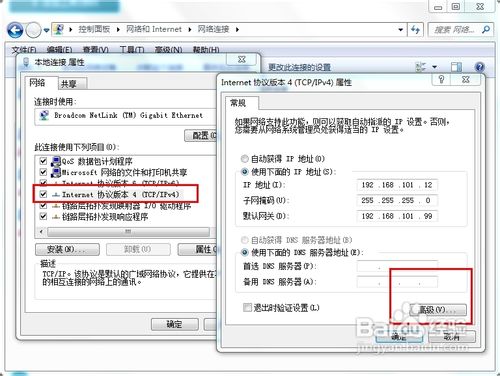Click the 子网掩码 field 255.255.255.0
This screenshot has height=376, width=500.
(397, 200)
